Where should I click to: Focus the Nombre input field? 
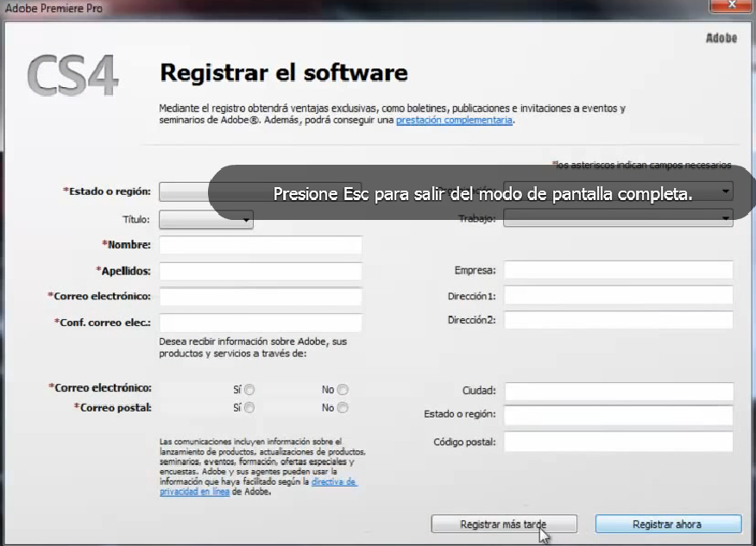(x=261, y=245)
